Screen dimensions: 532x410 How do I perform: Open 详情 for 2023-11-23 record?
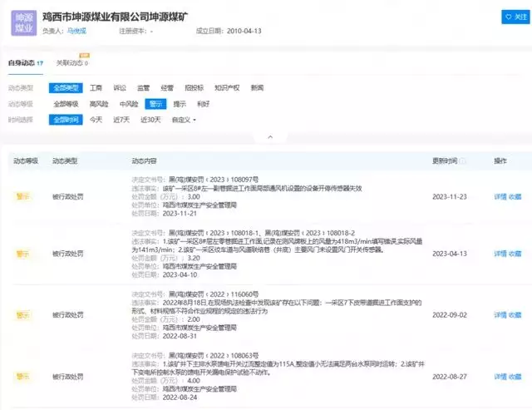pyautogui.click(x=500, y=197)
